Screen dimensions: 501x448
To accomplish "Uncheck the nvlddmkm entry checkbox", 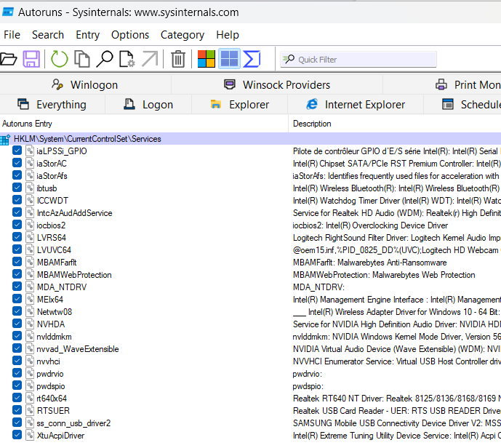I will coord(17,336).
